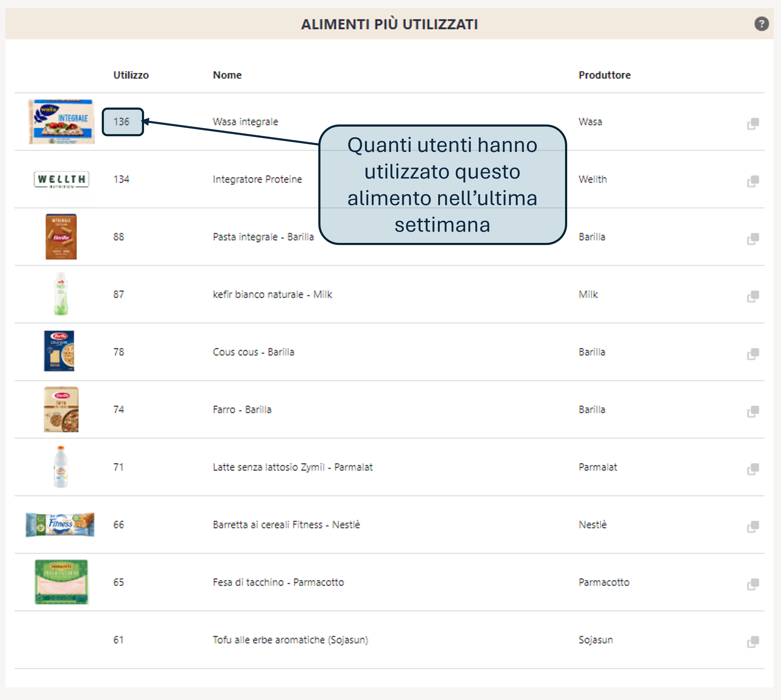Viewport: 781px width, 700px height.
Task: Click the copy icon for Latte senza lattosio Zymil
Action: tap(753, 469)
